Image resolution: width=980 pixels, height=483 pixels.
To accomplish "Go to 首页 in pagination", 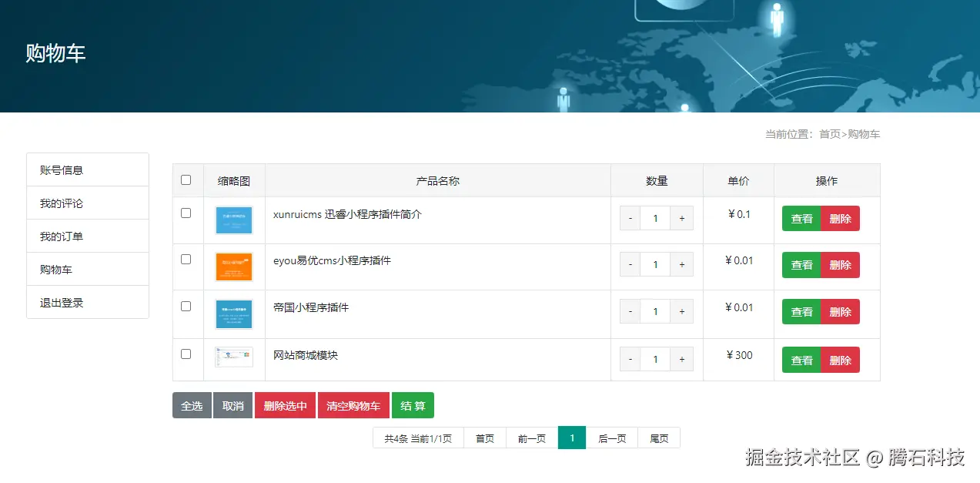I will 485,438.
